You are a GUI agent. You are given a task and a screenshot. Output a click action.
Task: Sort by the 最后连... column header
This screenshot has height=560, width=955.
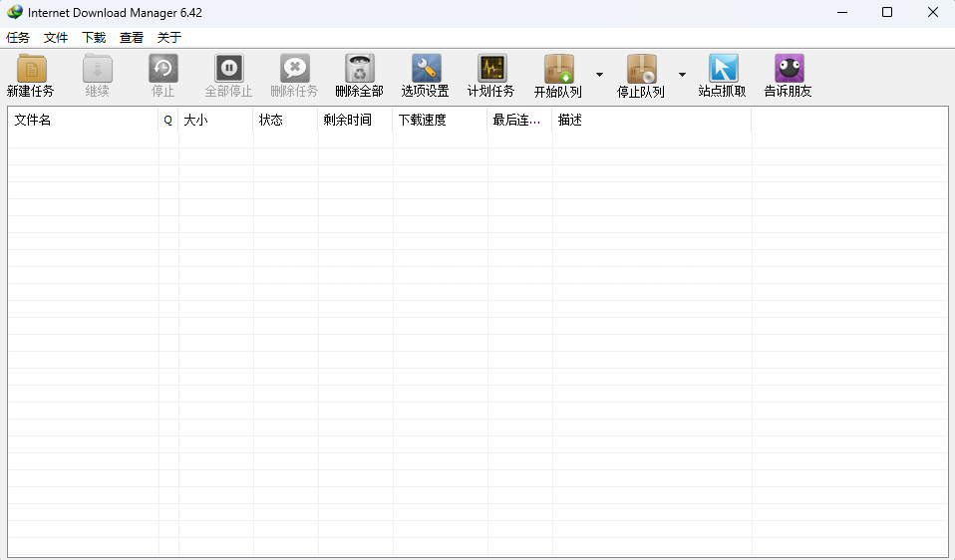[520, 120]
